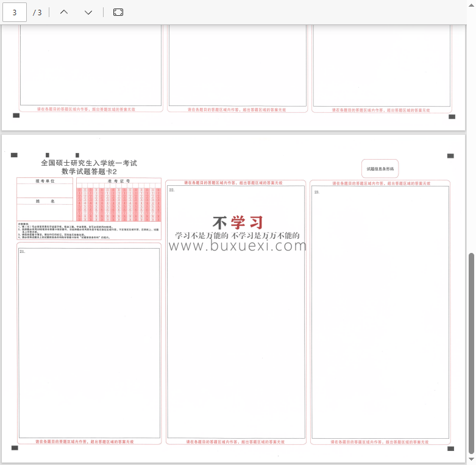The image size is (476, 465).
Task: Click the 试题信息条形码 barcode box
Action: coord(380,168)
